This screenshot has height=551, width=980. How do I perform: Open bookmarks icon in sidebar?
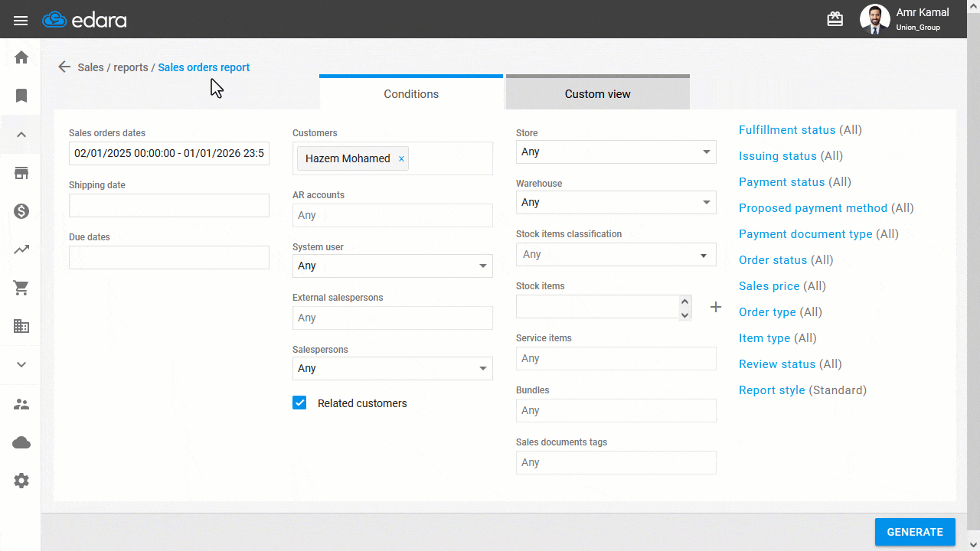click(21, 96)
